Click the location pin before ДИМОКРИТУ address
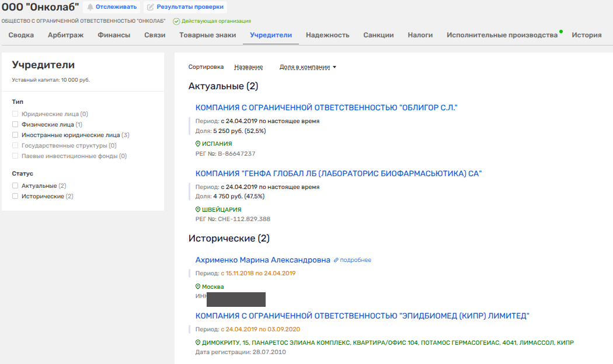Screen dimensions: 613x364 pos(198,342)
